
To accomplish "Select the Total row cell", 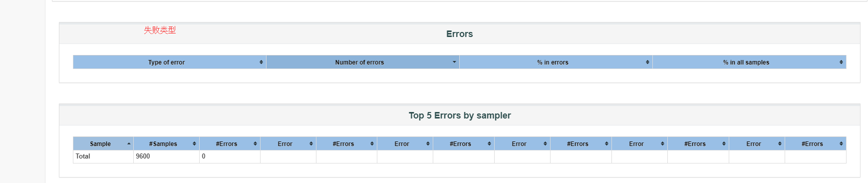I will coord(103,156).
